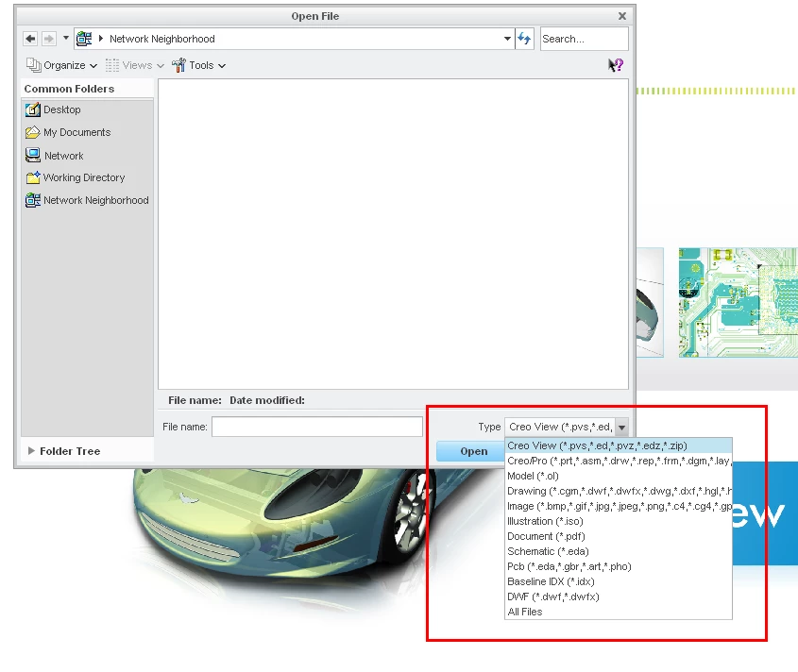The height and width of the screenshot is (672, 798).
Task: Choose Baseline IDX (*.idx) file type
Action: coord(619,581)
